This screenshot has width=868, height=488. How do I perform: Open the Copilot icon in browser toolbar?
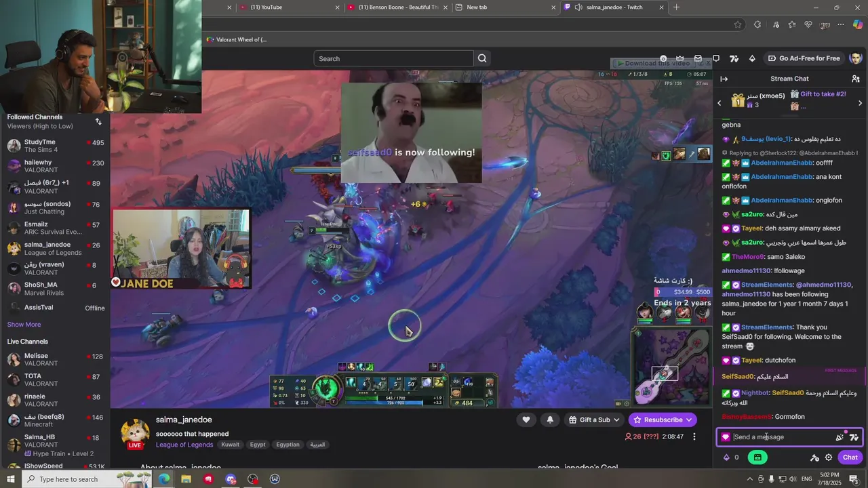858,24
